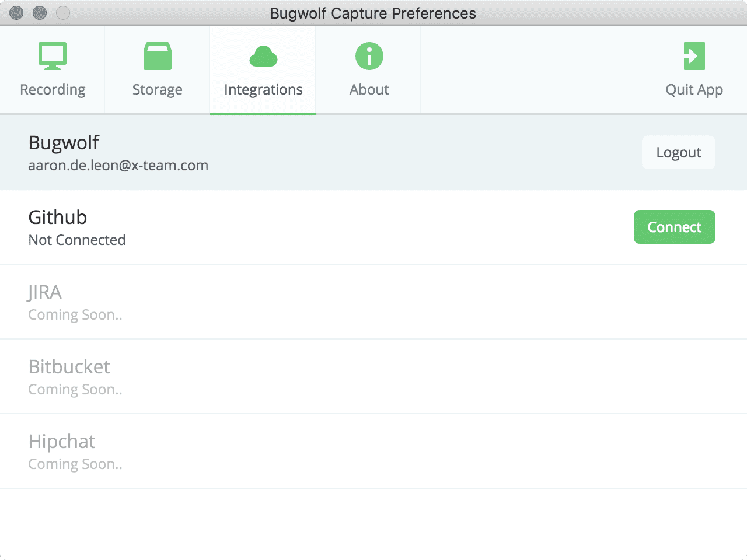Screen dimensions: 747x560
Task: Click the Bugwolf Capture Preferences title bar
Action: click(373, 13)
